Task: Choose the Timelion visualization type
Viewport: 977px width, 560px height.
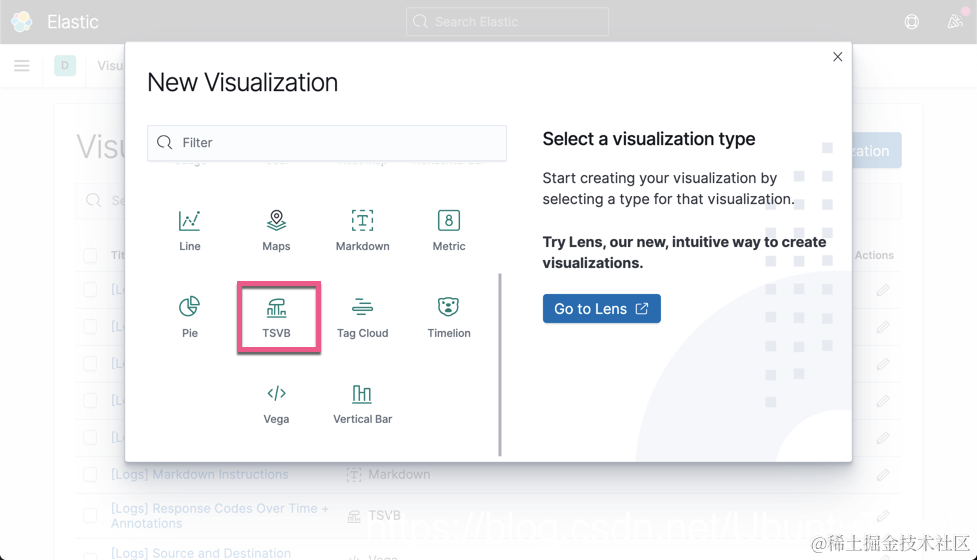Action: [x=449, y=317]
